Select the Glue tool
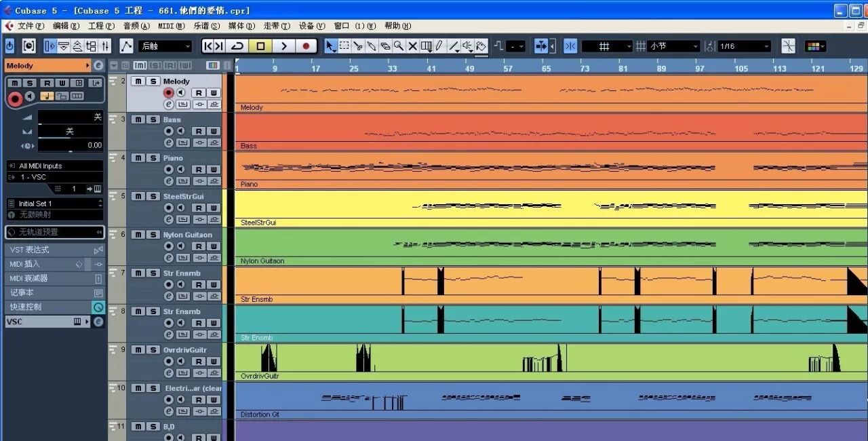868x441 pixels. click(x=372, y=46)
